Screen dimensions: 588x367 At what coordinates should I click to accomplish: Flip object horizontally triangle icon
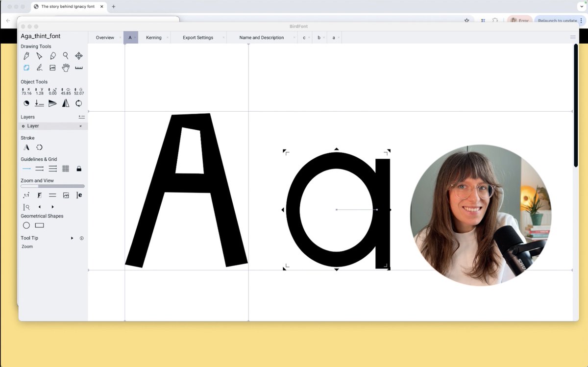tap(66, 103)
